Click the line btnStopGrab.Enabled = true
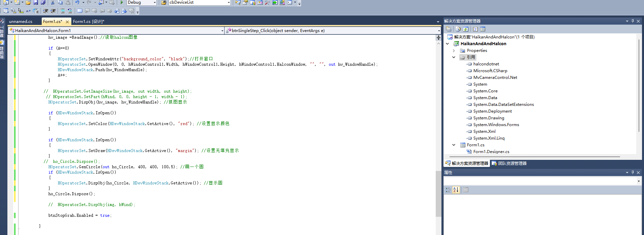The image size is (644, 235). (80, 215)
